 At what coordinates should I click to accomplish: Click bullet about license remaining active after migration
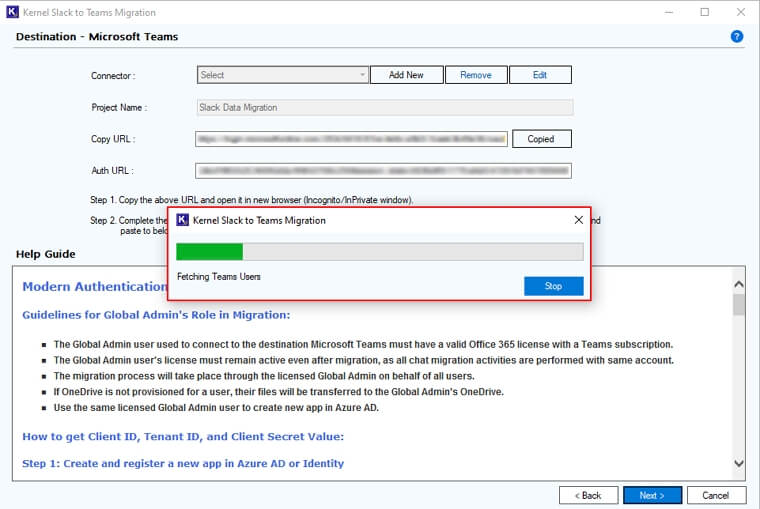click(x=364, y=360)
